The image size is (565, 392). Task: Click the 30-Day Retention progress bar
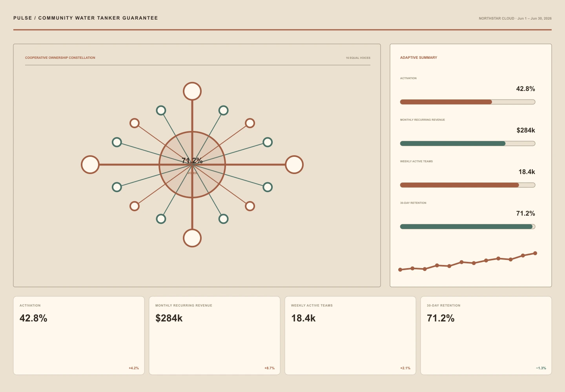point(468,227)
